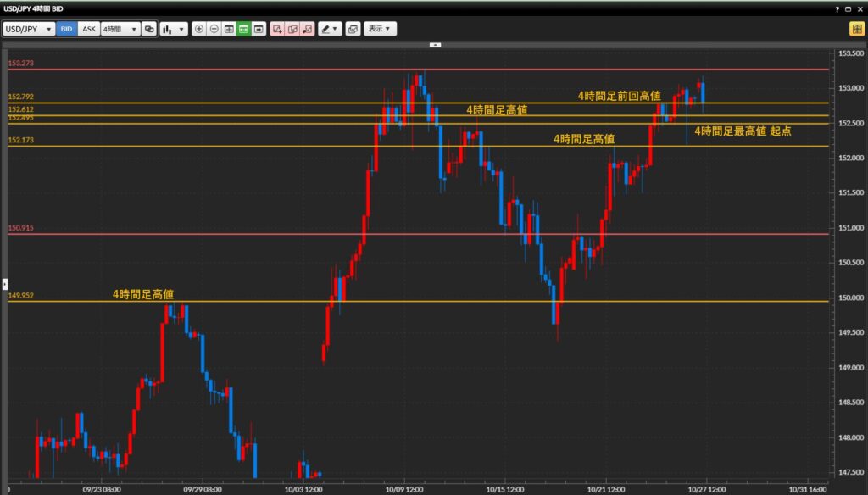This screenshot has width=868, height=495.
Task: Click the first pink order-line icon
Action: coord(277,29)
